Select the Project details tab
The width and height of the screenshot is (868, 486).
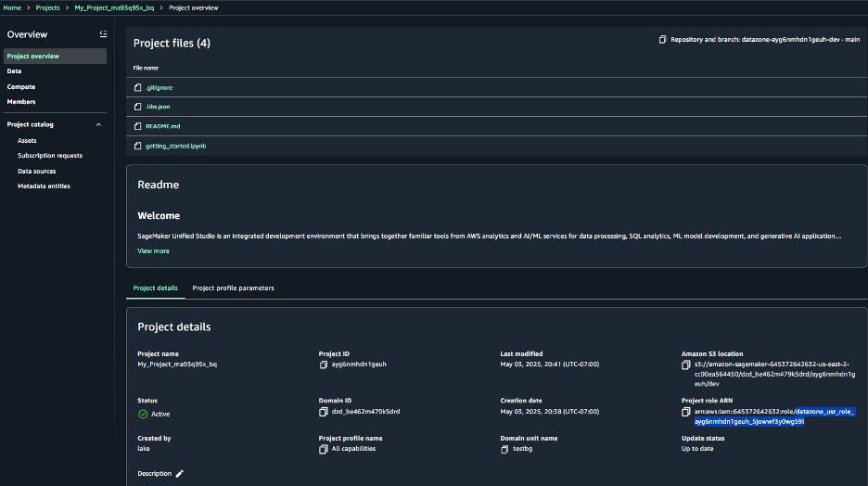click(155, 288)
